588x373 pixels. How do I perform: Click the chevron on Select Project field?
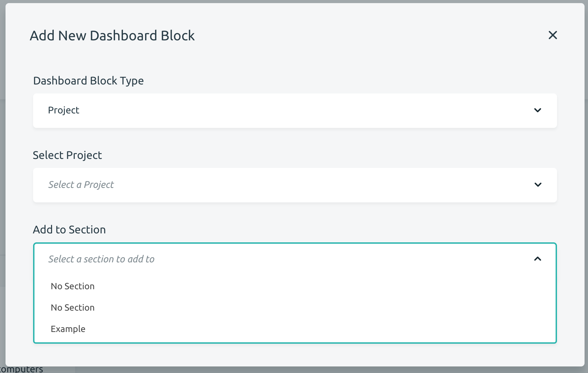coord(538,185)
